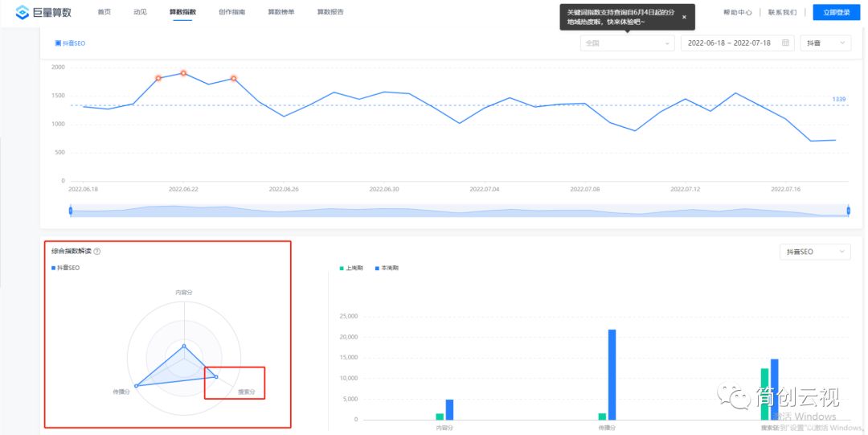The image size is (868, 435).
Task: Click the 立即登录 button
Action: click(x=836, y=12)
